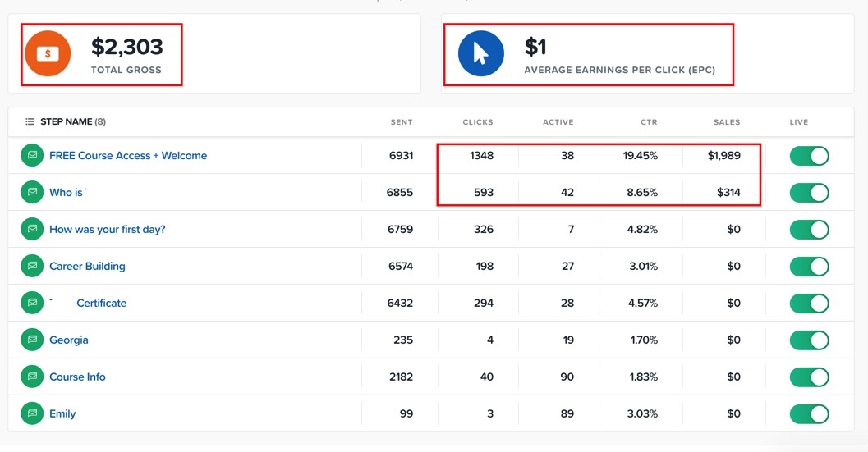Click clicks value 593
The width and height of the screenshot is (868, 452).
click(484, 193)
